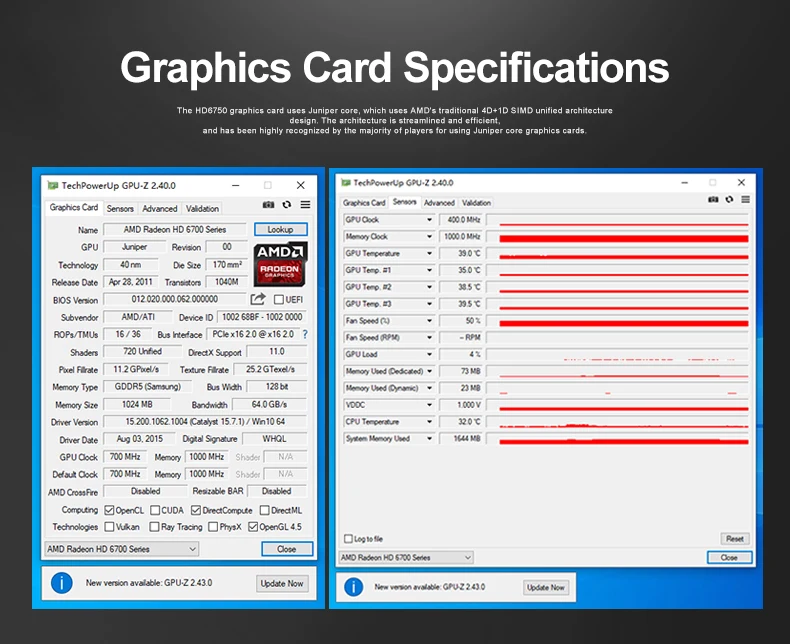Click refresh icon in left GPU-Z window
Screen dimensions: 790x644
pyautogui.click(x=287, y=205)
